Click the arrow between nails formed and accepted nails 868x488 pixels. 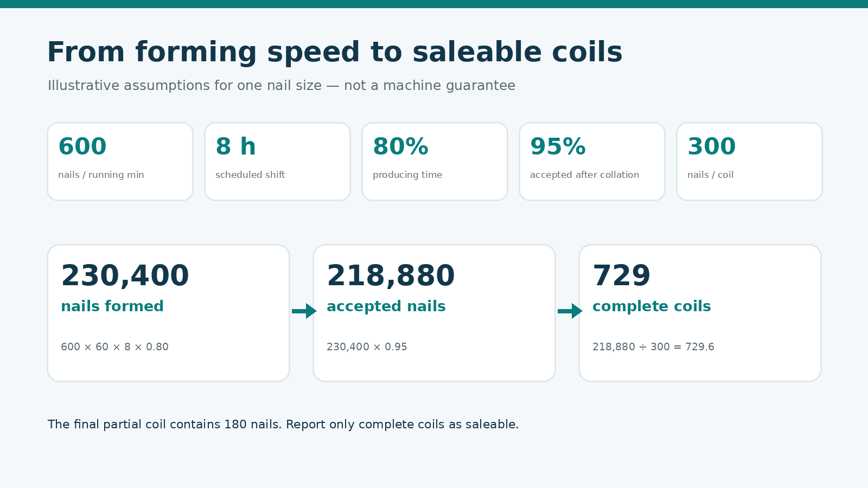(x=304, y=311)
